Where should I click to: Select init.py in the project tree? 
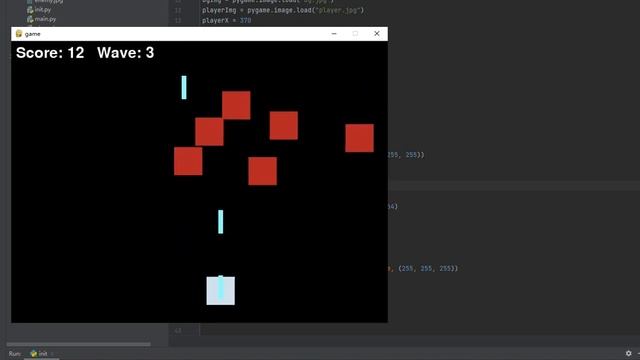click(43, 9)
